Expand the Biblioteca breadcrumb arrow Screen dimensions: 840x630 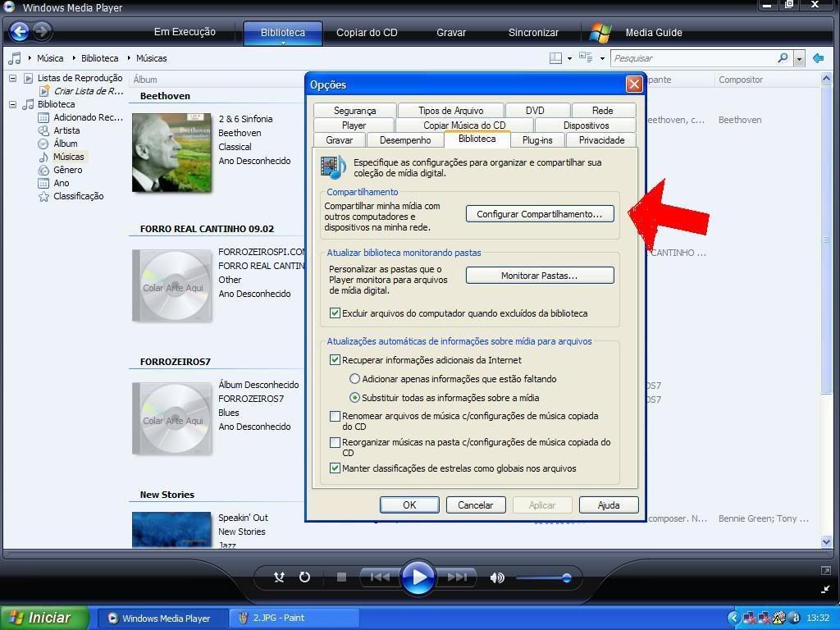click(x=74, y=58)
